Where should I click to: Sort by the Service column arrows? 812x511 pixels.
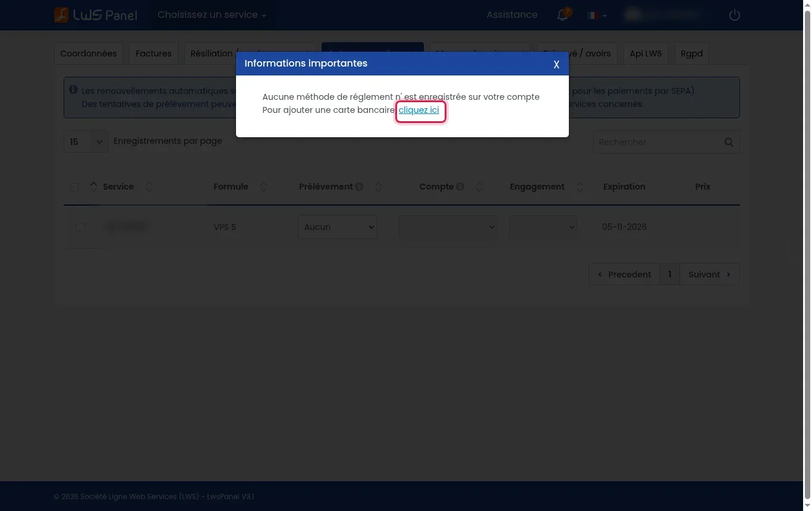149,187
